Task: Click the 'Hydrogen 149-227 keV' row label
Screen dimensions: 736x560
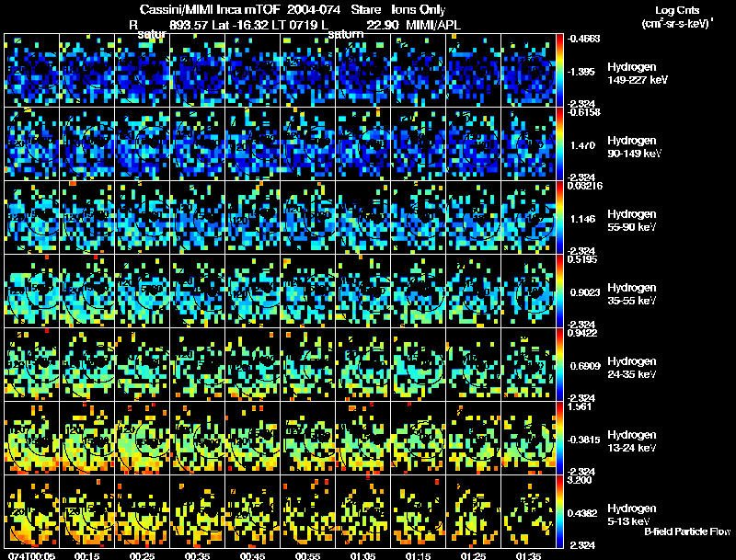Action: point(637,74)
